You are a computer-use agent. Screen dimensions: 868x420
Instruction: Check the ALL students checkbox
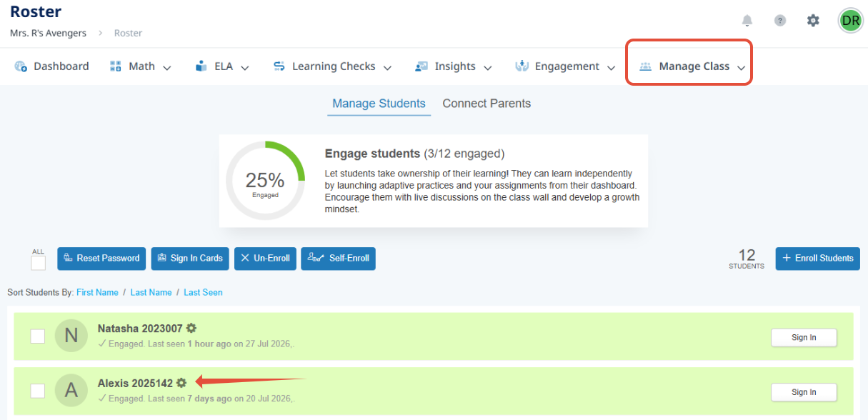(38, 264)
